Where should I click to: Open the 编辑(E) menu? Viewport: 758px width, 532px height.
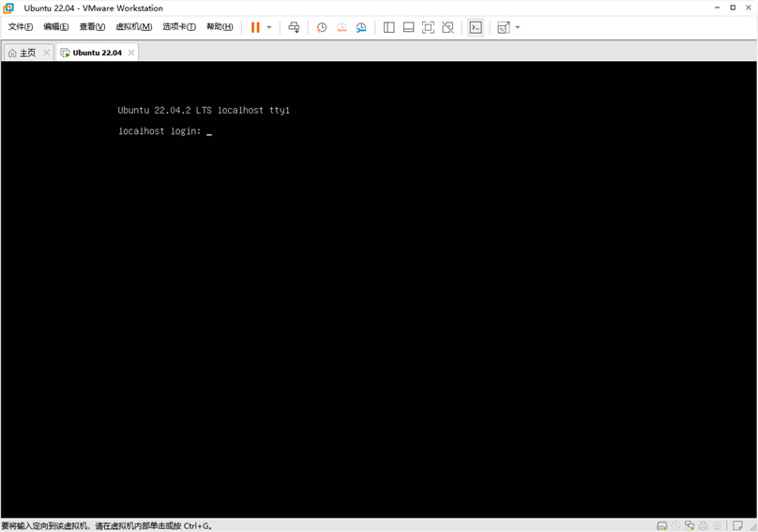(56, 26)
